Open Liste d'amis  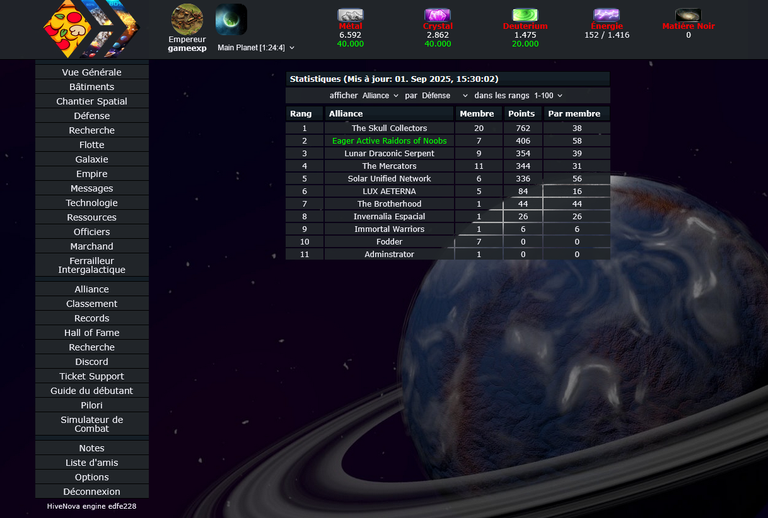[x=92, y=462]
